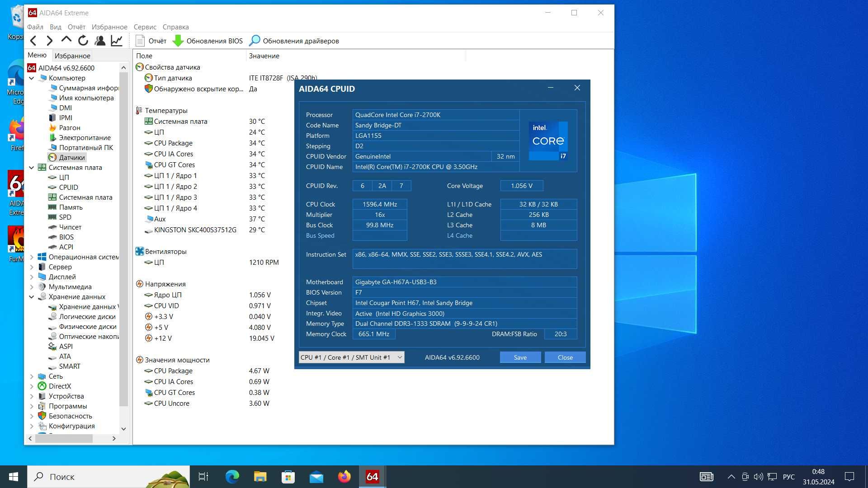
Task: Open the Файл menu
Action: click(35, 27)
